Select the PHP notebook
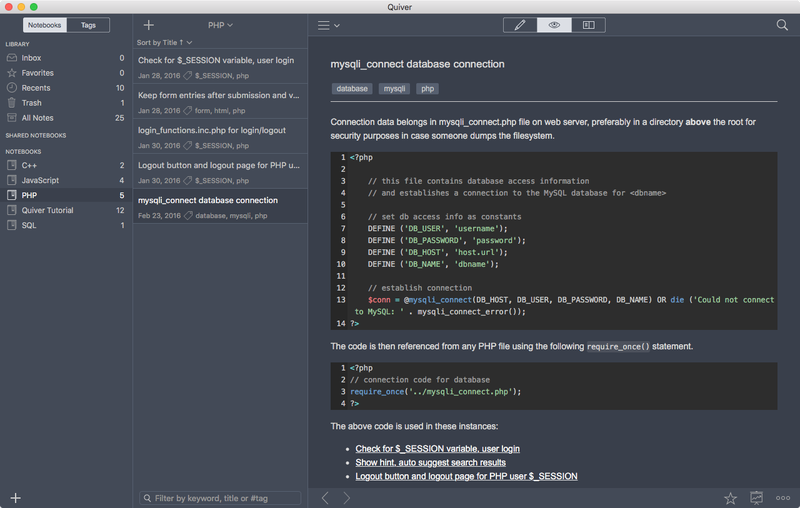This screenshot has width=800, height=508. pyautogui.click(x=66, y=195)
